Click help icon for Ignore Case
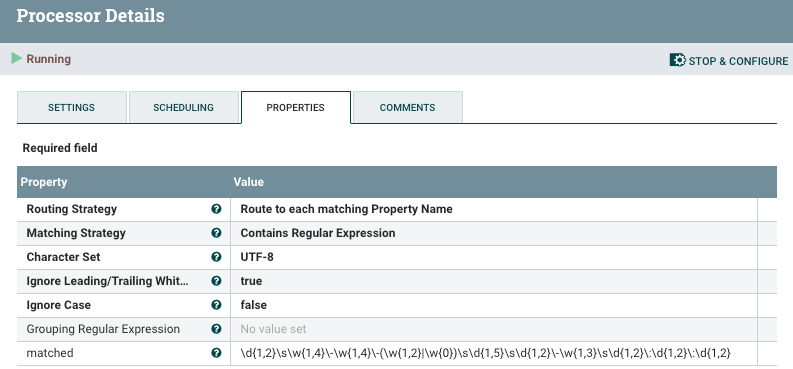The height and width of the screenshot is (369, 793). [216, 305]
